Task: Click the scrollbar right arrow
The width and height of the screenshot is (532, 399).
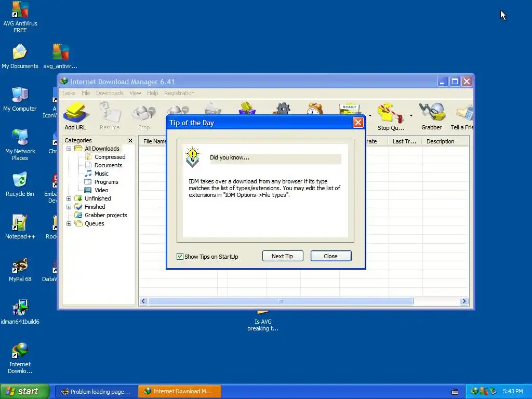Action: coord(464,301)
